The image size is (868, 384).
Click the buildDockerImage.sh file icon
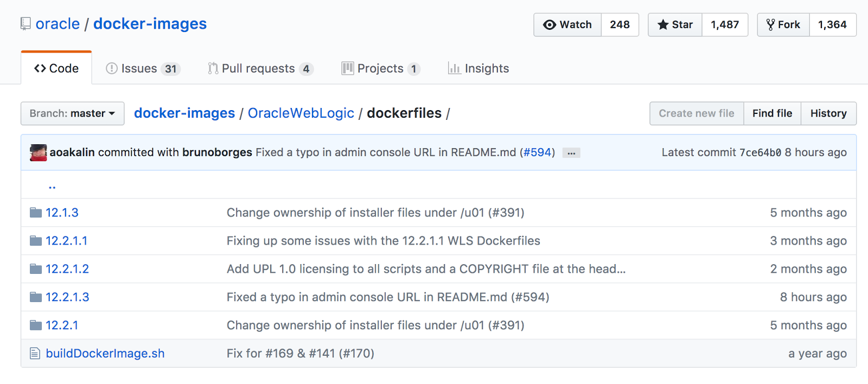pos(35,354)
